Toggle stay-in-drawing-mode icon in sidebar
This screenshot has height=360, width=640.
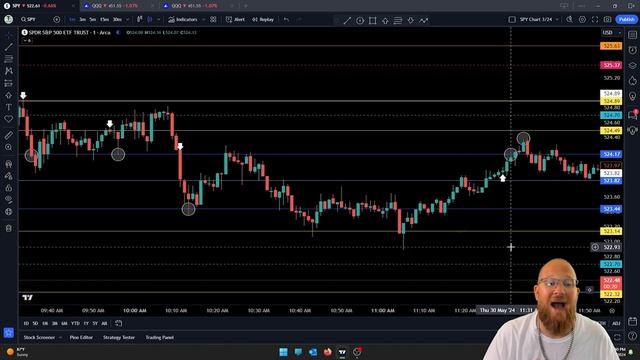point(9,176)
